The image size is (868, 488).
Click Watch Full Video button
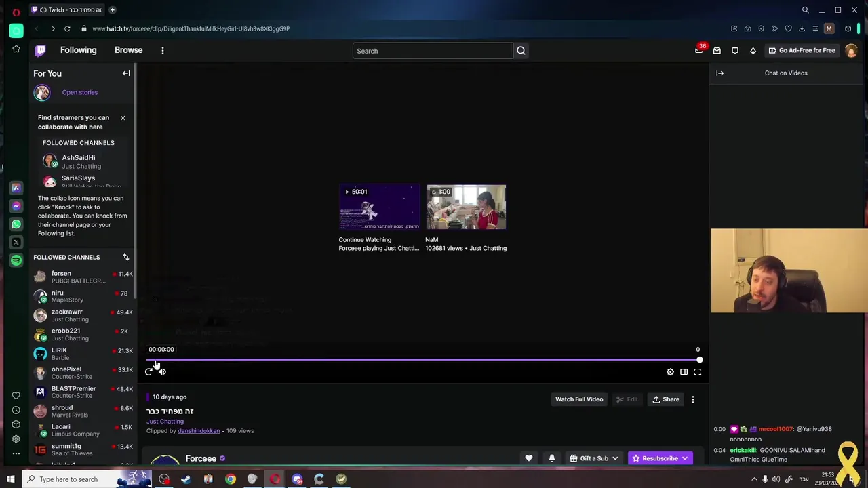coord(579,399)
